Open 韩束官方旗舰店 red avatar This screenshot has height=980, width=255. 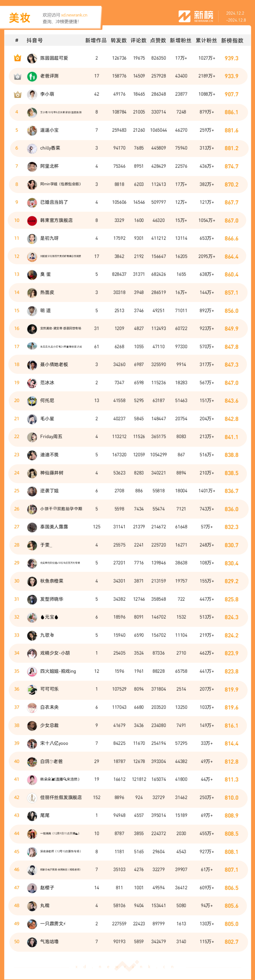32,221
